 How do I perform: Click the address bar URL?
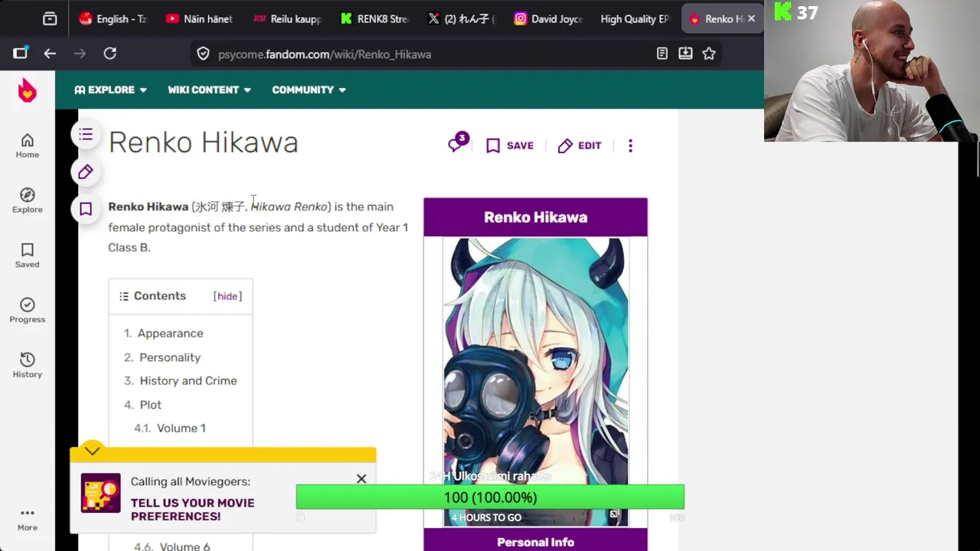[x=325, y=54]
